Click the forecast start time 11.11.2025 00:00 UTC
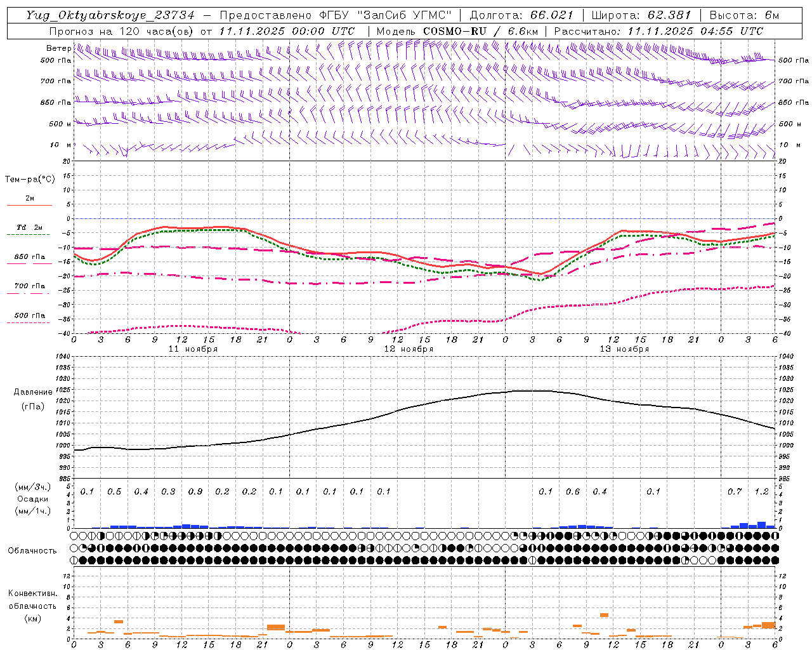The width and height of the screenshot is (812, 650). tap(287, 31)
